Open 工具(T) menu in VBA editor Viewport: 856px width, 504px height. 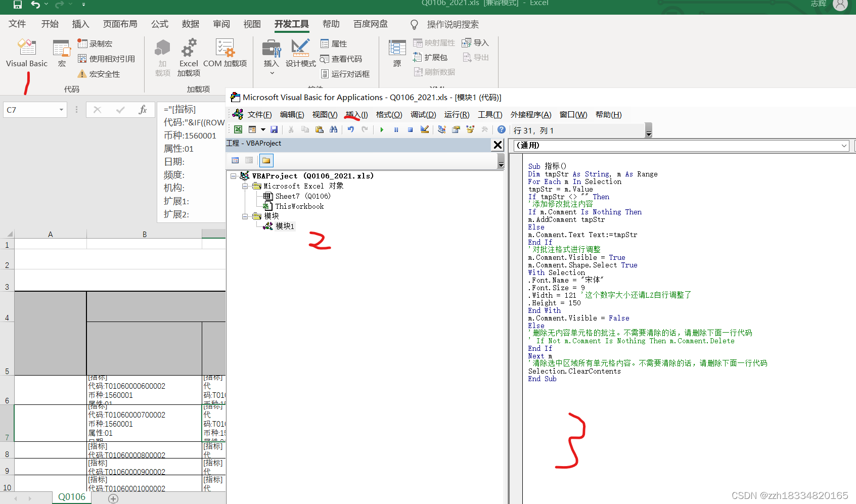click(x=490, y=115)
